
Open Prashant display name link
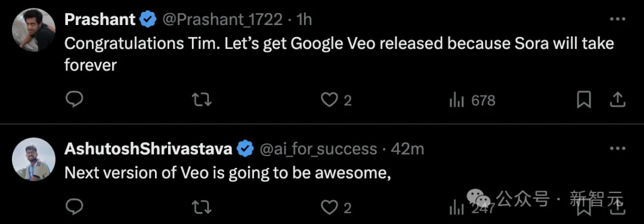pos(100,19)
